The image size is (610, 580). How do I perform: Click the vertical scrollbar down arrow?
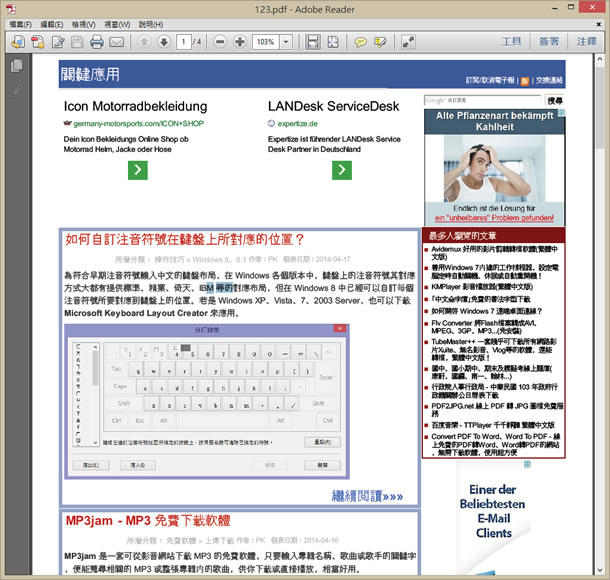(600, 570)
